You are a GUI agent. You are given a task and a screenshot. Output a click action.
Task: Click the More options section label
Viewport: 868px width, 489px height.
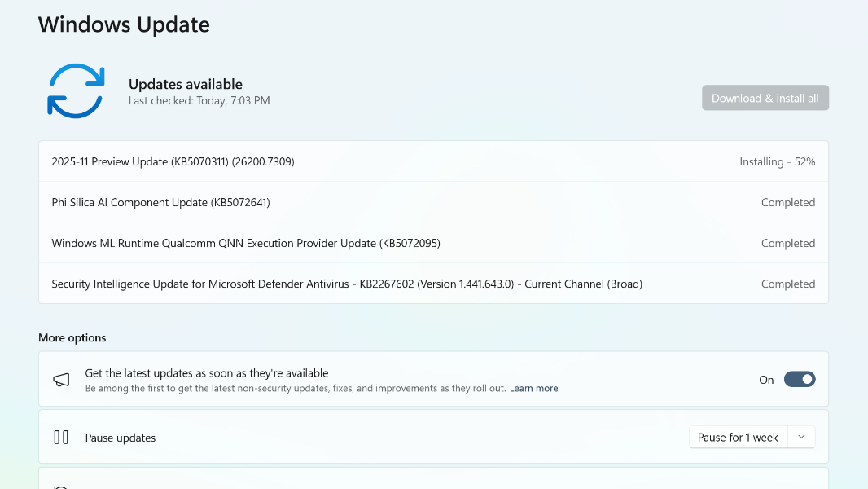coord(72,337)
